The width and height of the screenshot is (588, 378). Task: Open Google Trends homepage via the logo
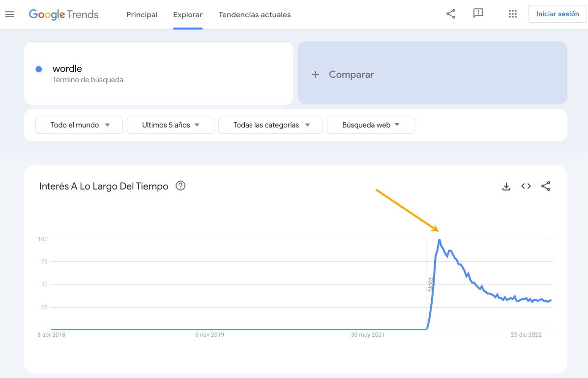click(x=63, y=14)
